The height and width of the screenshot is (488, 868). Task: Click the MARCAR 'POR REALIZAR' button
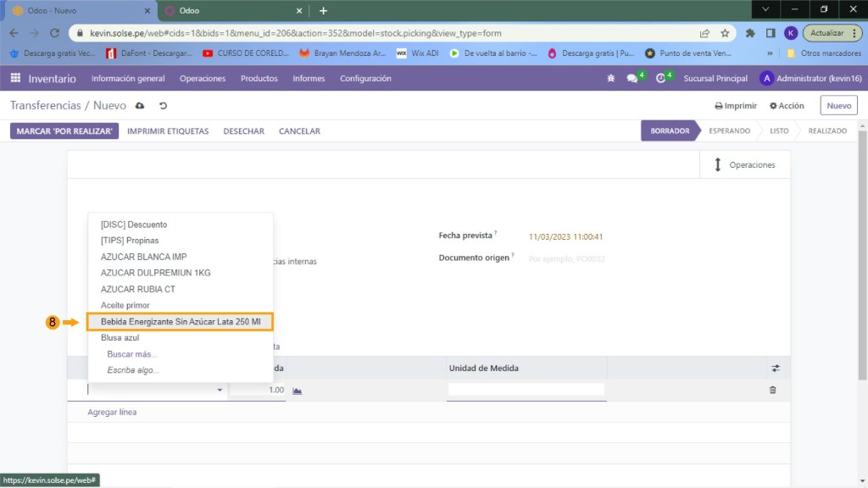pos(64,131)
